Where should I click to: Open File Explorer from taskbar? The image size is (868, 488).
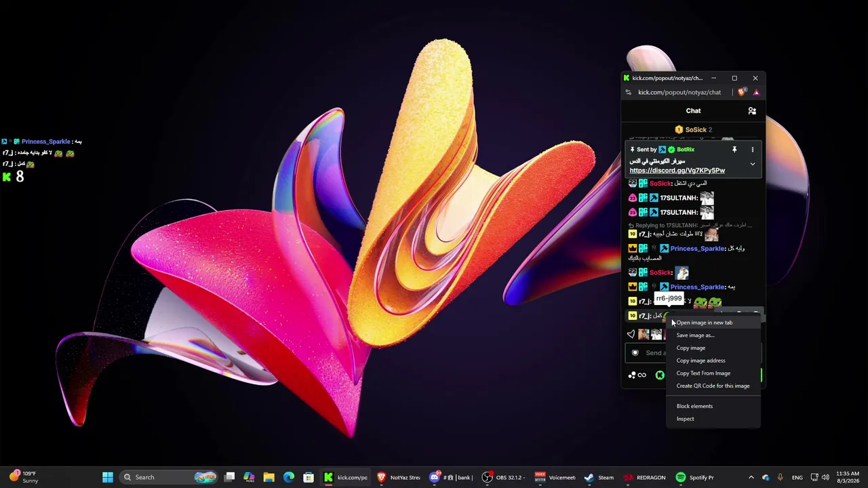point(269,477)
